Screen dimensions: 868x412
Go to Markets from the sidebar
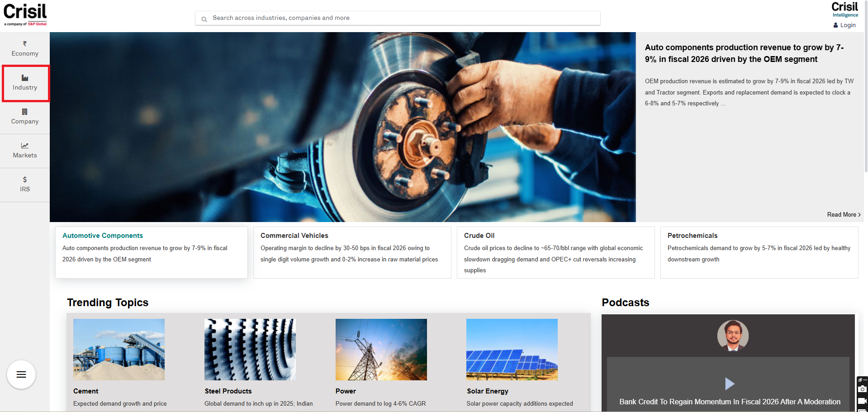[x=25, y=151]
